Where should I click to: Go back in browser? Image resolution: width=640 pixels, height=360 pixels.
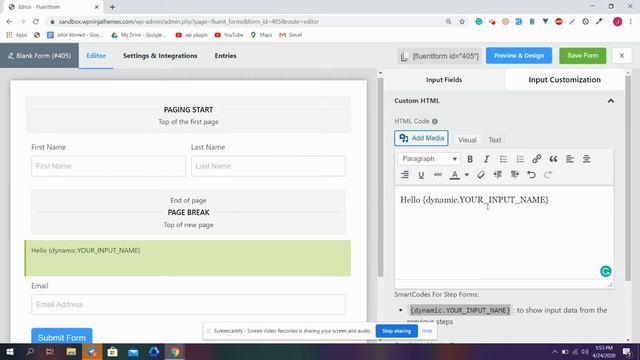(x=9, y=22)
